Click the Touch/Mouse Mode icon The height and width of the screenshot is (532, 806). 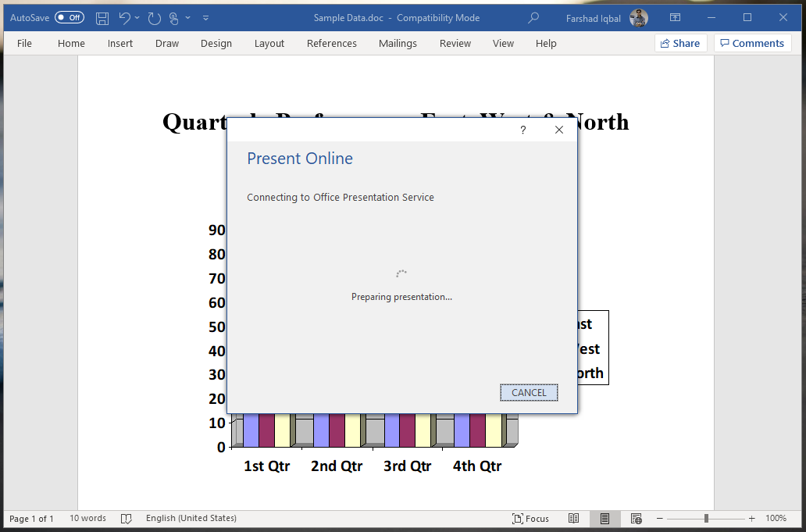[x=175, y=17]
